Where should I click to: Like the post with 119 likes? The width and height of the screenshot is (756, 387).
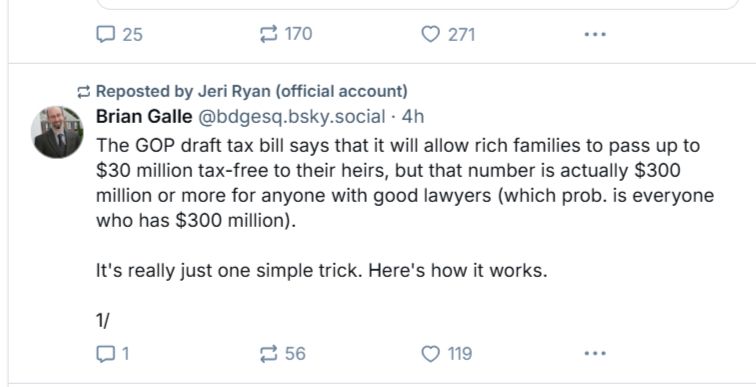click(446, 354)
